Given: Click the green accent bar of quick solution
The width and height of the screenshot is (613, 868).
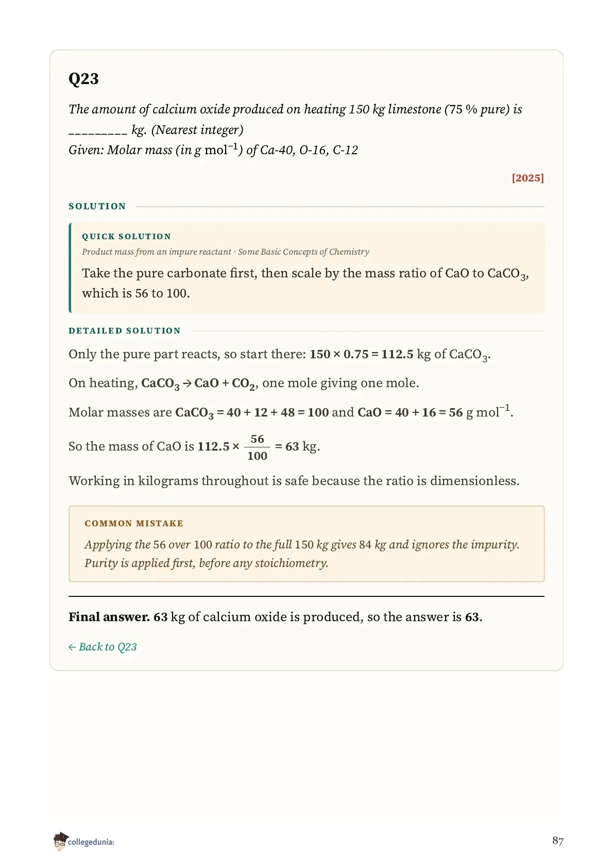Looking at the screenshot, I should (70, 268).
